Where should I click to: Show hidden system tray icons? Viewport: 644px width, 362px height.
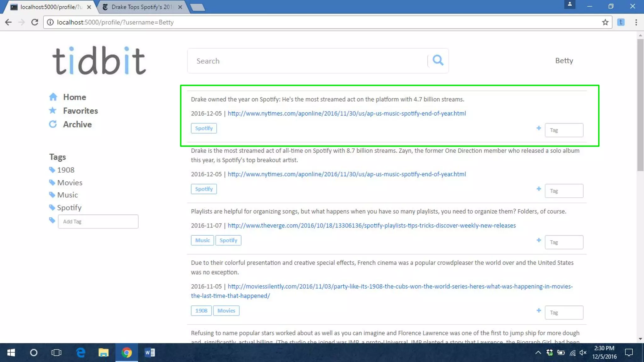pos(538,353)
